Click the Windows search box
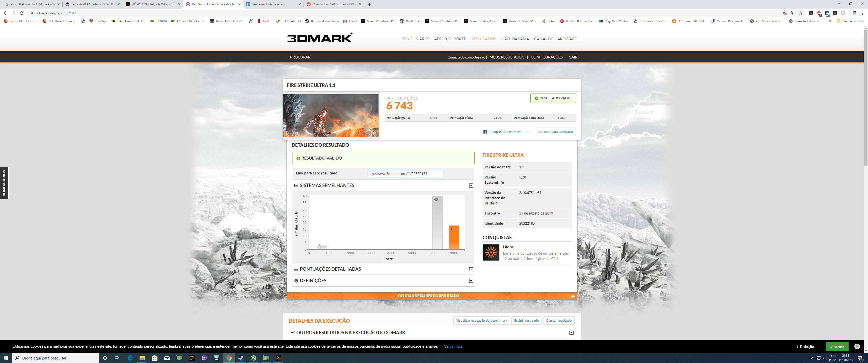Screen dimensions: 868x363 pos(56,358)
